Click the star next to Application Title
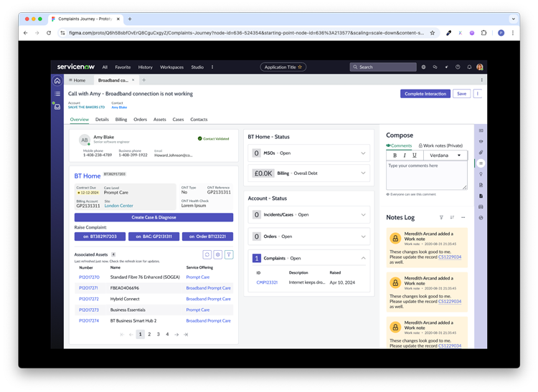 [x=300, y=67]
